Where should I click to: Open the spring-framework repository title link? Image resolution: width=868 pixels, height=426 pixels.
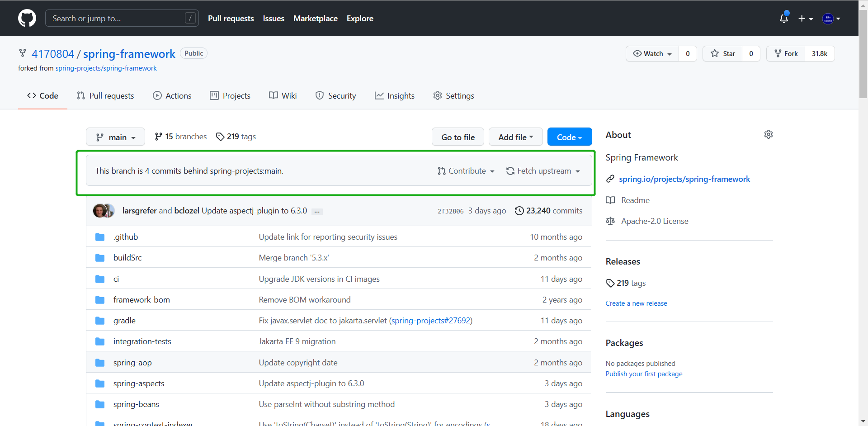pyautogui.click(x=129, y=54)
